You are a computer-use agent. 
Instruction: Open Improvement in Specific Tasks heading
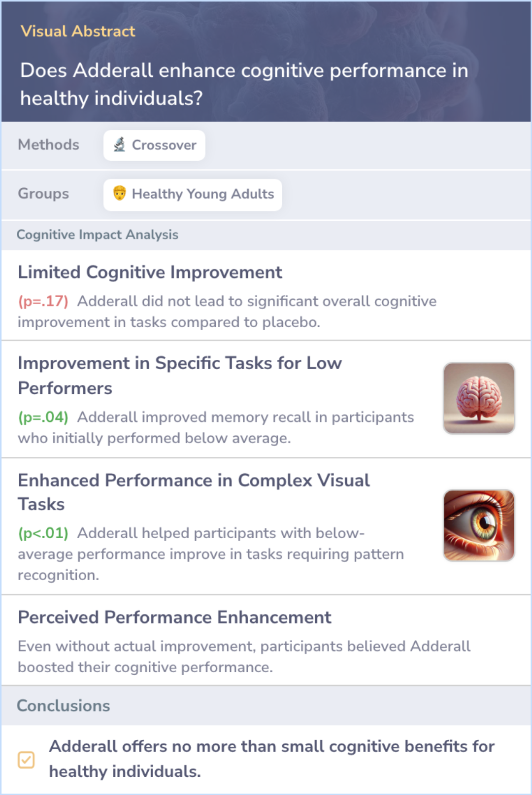click(x=180, y=376)
